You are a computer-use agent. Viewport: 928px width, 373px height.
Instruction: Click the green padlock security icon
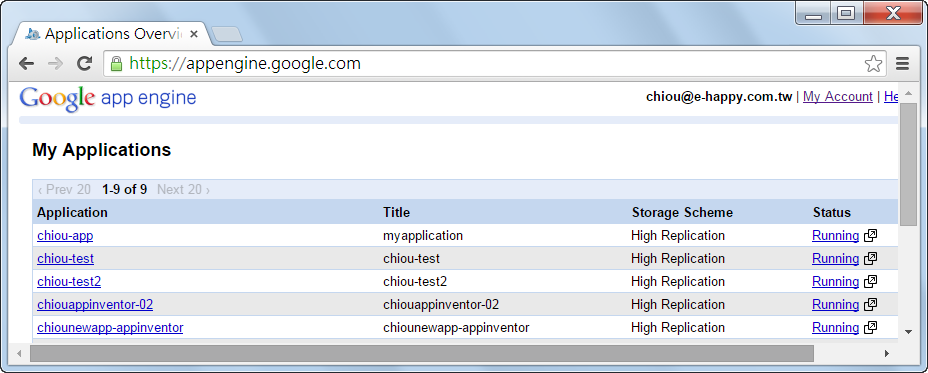(117, 63)
